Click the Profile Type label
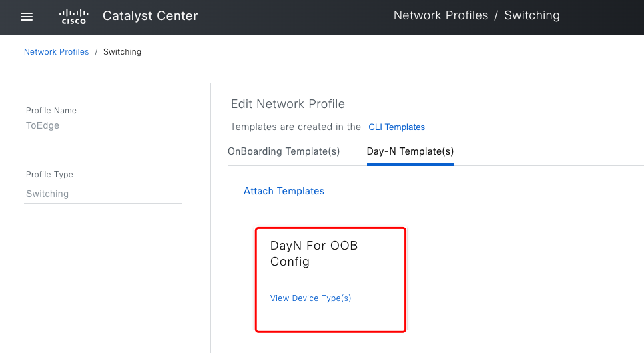The width and height of the screenshot is (644, 353). pos(49,175)
